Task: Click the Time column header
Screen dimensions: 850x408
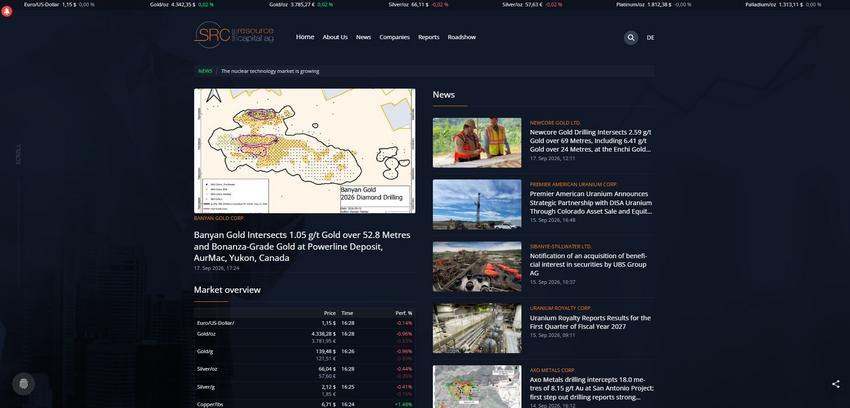Action: (x=347, y=313)
